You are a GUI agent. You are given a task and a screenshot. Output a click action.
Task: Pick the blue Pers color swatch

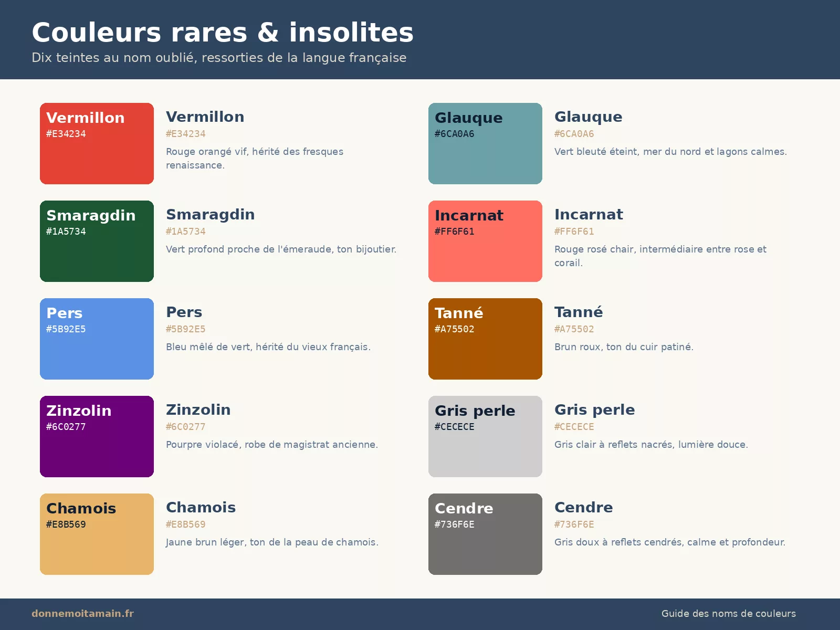click(97, 339)
